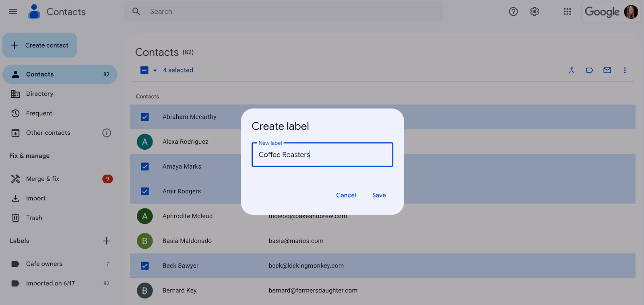Click the Contacts app logo icon

click(x=34, y=12)
